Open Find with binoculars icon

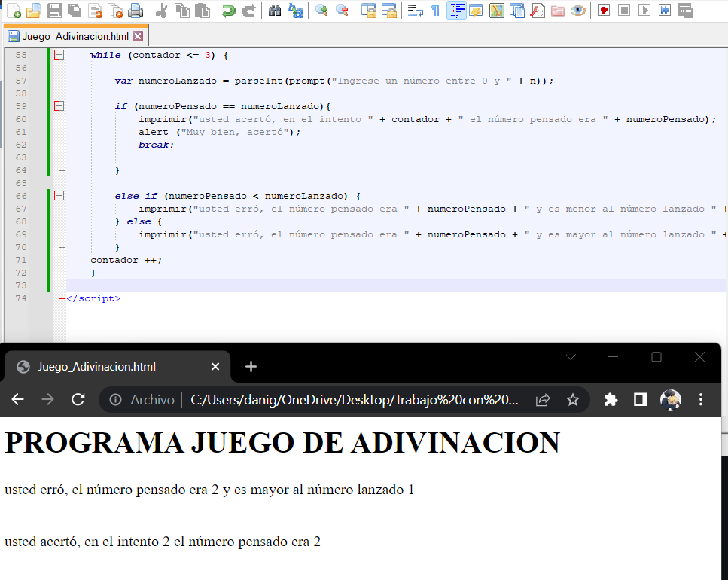[x=275, y=11]
